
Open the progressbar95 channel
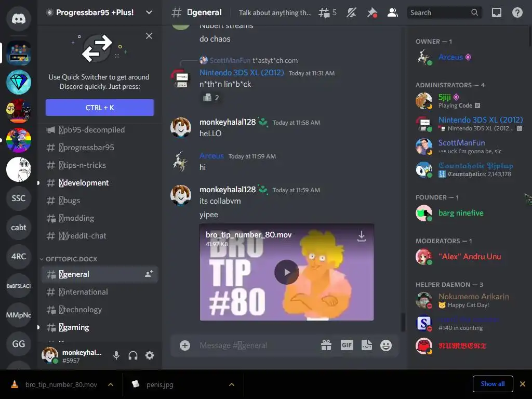(99, 148)
